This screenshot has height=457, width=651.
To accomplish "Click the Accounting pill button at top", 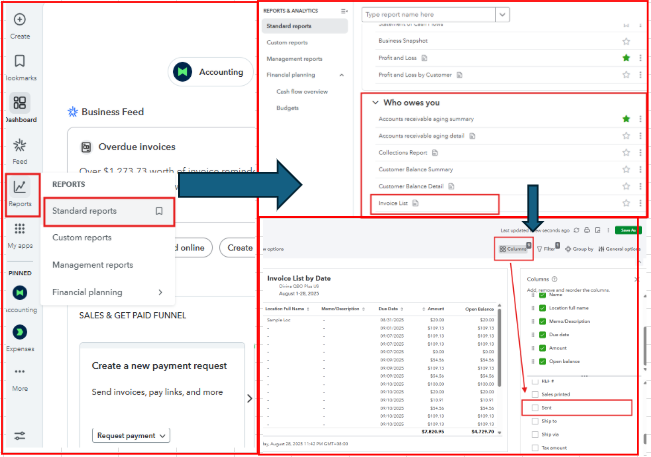I will (211, 72).
